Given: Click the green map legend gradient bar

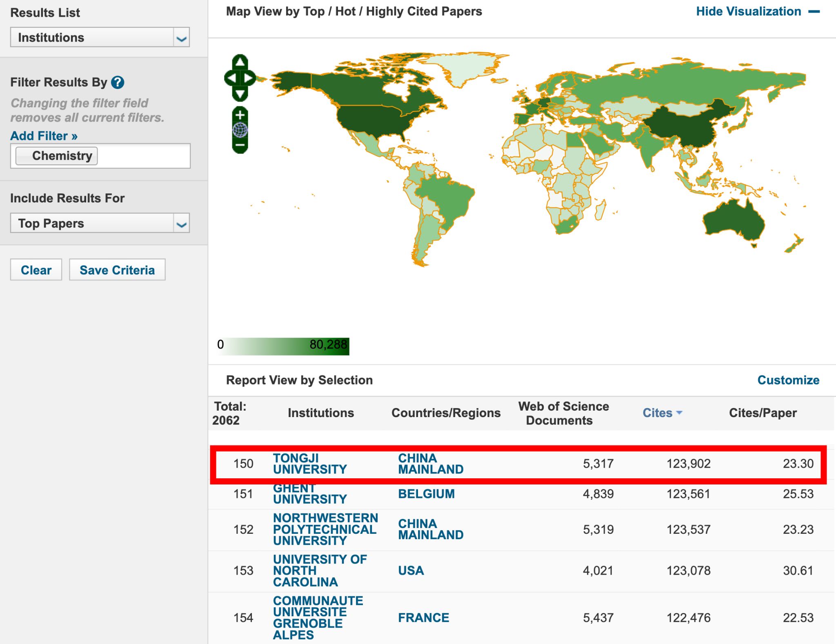Looking at the screenshot, I should tap(283, 346).
